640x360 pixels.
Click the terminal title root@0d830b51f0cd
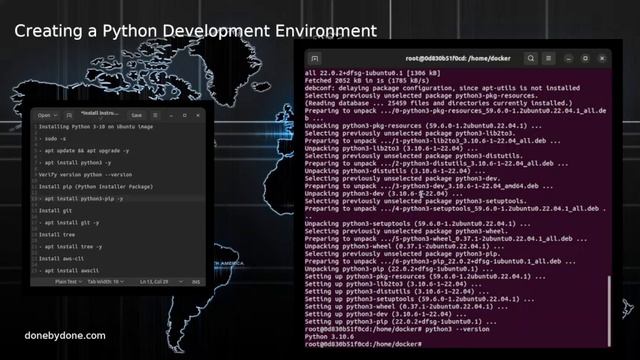pos(458,58)
